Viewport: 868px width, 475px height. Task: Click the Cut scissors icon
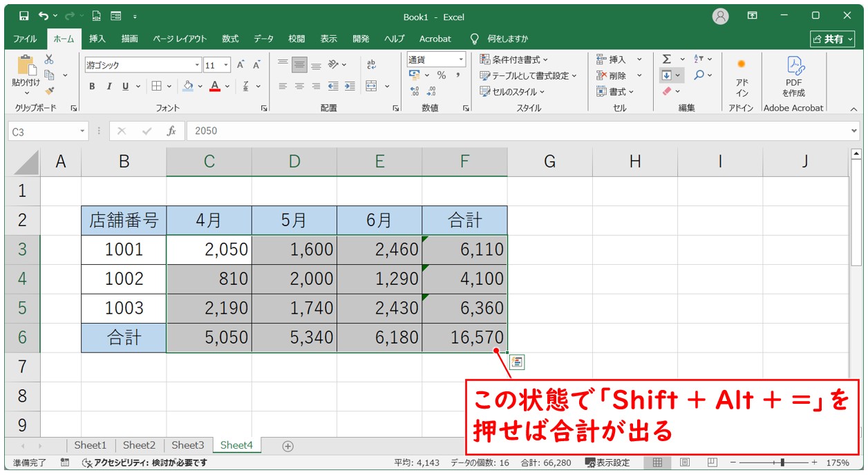(49, 59)
